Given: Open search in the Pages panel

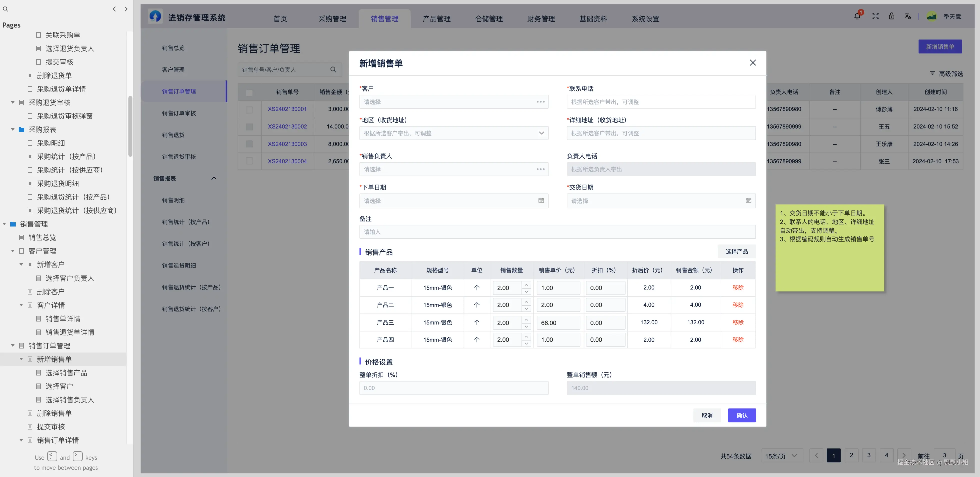Looking at the screenshot, I should [5, 9].
